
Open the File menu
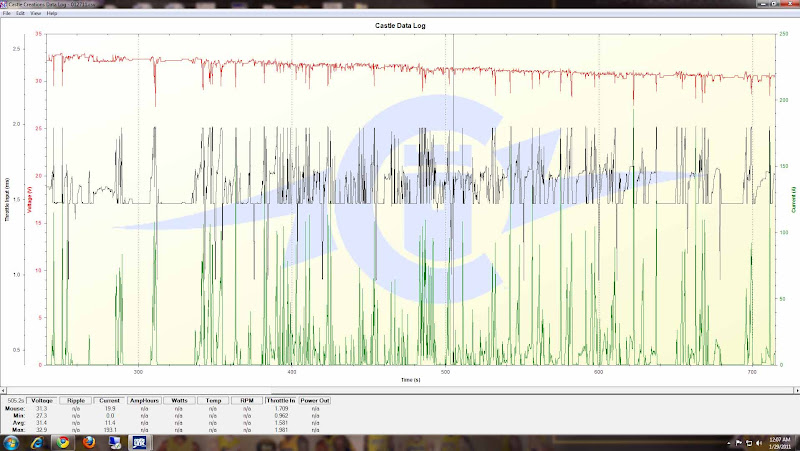tap(6, 13)
